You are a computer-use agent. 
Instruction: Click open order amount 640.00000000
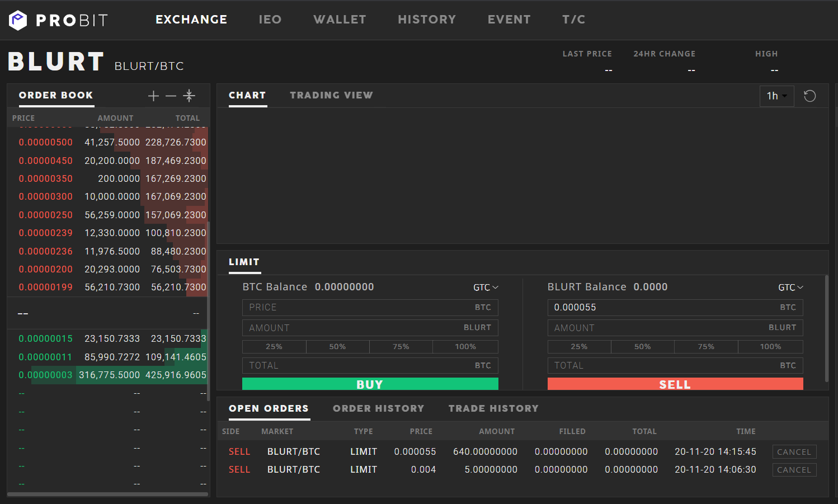tap(486, 452)
